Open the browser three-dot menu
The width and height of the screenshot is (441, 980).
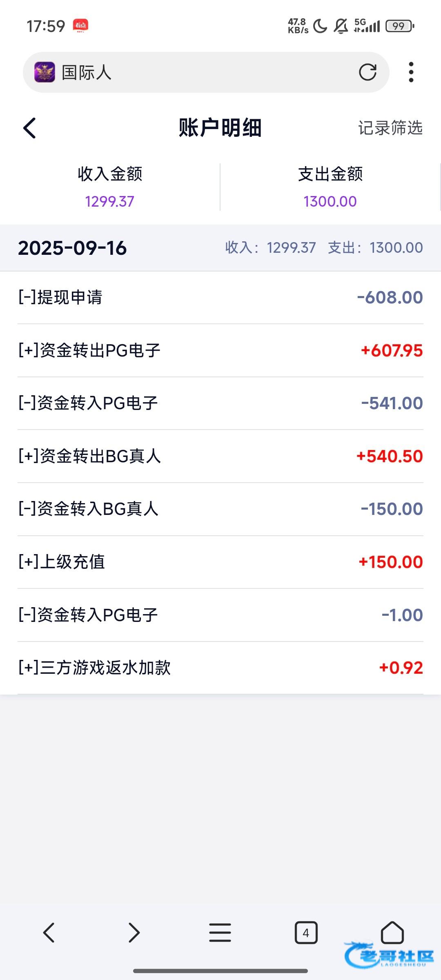coord(411,72)
